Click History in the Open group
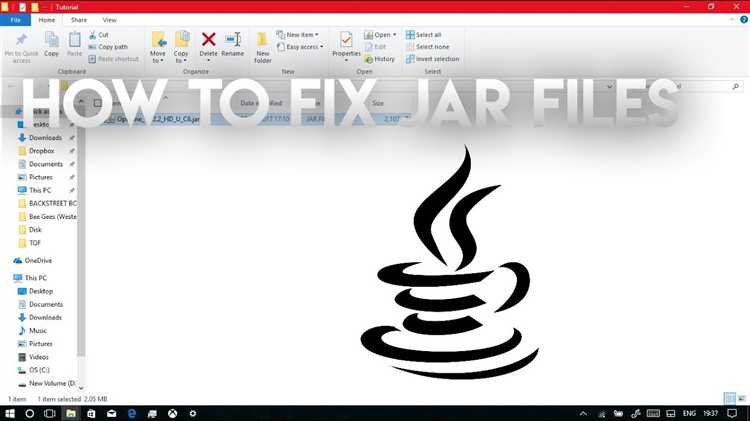Image resolution: width=750 pixels, height=421 pixels. tap(380, 59)
